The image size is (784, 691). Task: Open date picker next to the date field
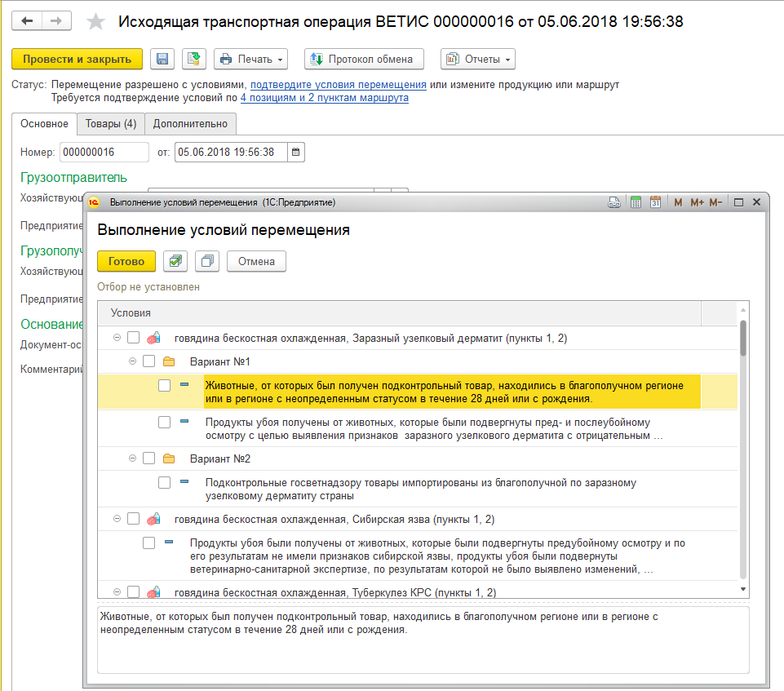[296, 152]
